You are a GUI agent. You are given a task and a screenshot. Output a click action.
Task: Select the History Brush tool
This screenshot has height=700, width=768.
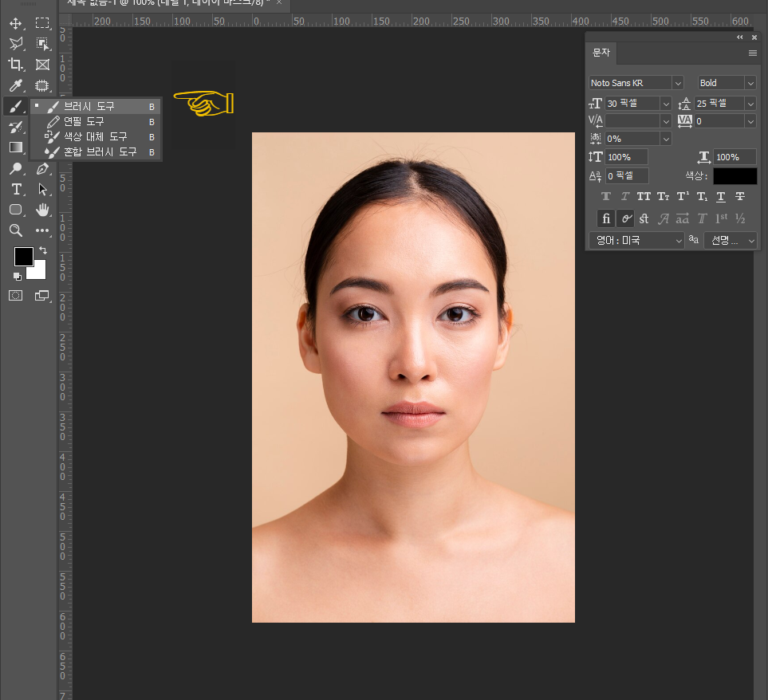click(16, 128)
